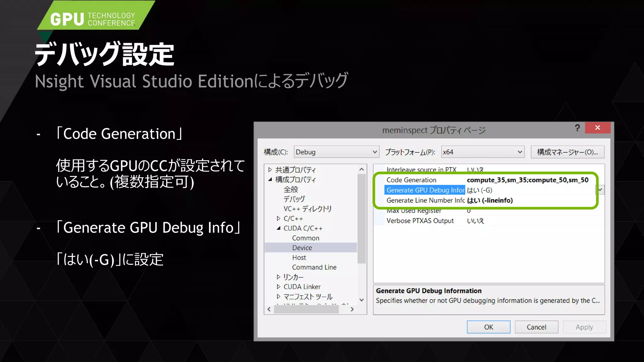Collapse the 構成プロパティ tree node
The image size is (644, 362).
click(x=270, y=179)
